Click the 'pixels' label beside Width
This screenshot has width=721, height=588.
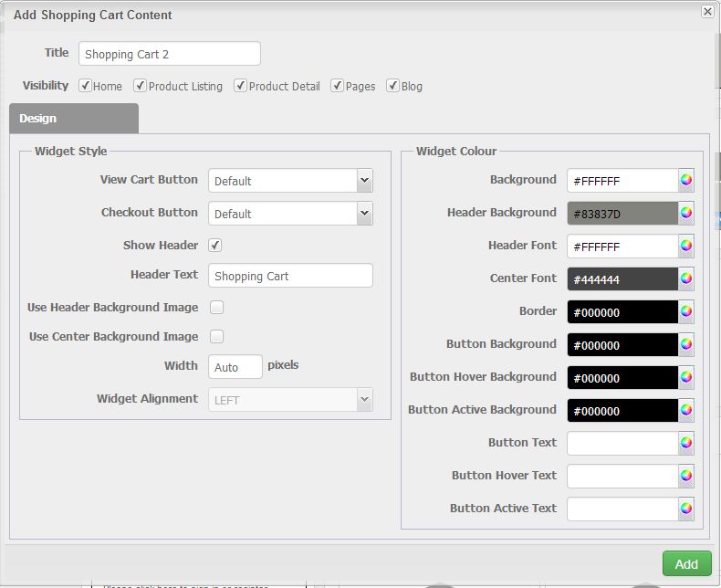point(283,365)
